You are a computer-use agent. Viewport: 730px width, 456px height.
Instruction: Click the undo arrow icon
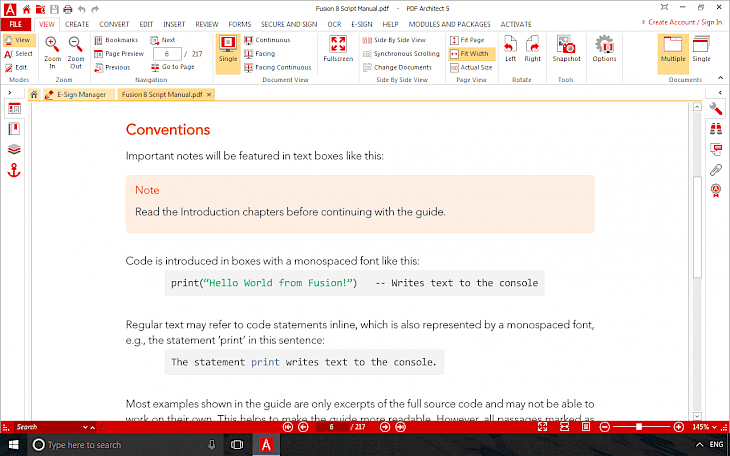coord(81,9)
